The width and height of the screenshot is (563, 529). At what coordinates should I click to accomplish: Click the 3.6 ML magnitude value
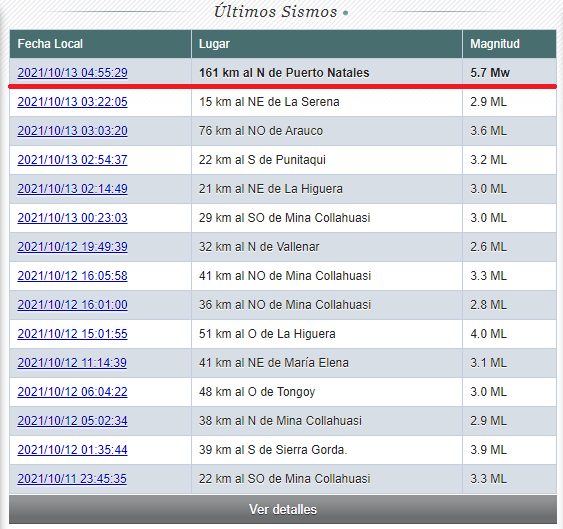point(489,131)
